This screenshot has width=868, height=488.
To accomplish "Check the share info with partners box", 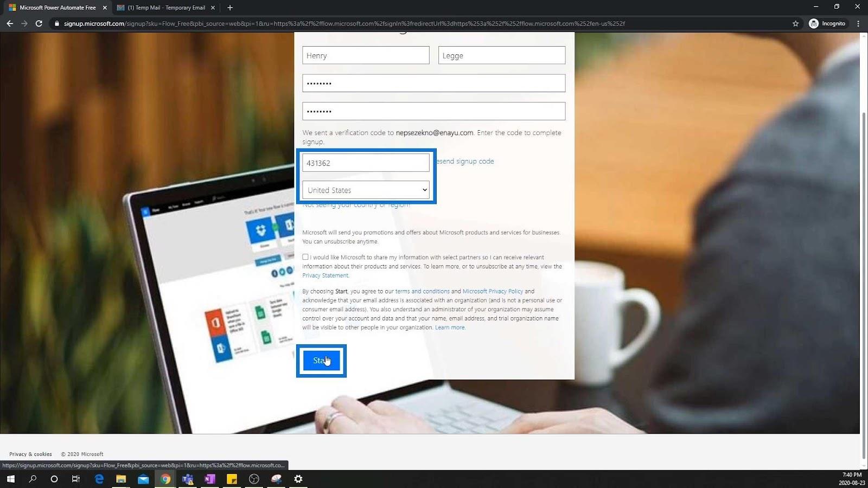I will (x=305, y=257).
